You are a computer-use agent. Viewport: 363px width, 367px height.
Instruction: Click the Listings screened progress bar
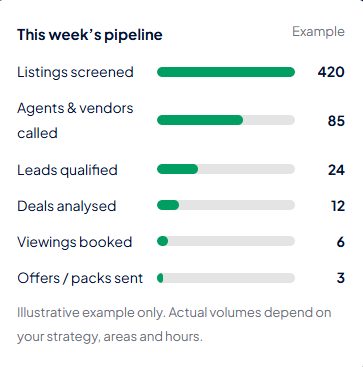click(226, 72)
